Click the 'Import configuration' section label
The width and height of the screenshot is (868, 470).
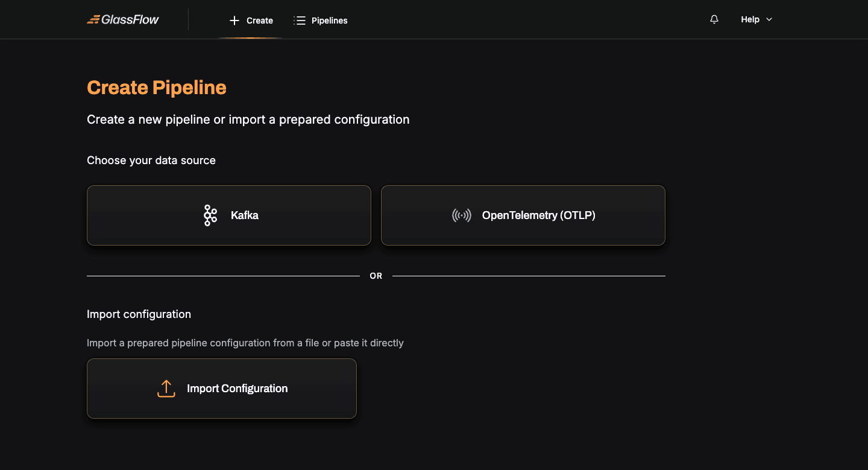(x=139, y=314)
